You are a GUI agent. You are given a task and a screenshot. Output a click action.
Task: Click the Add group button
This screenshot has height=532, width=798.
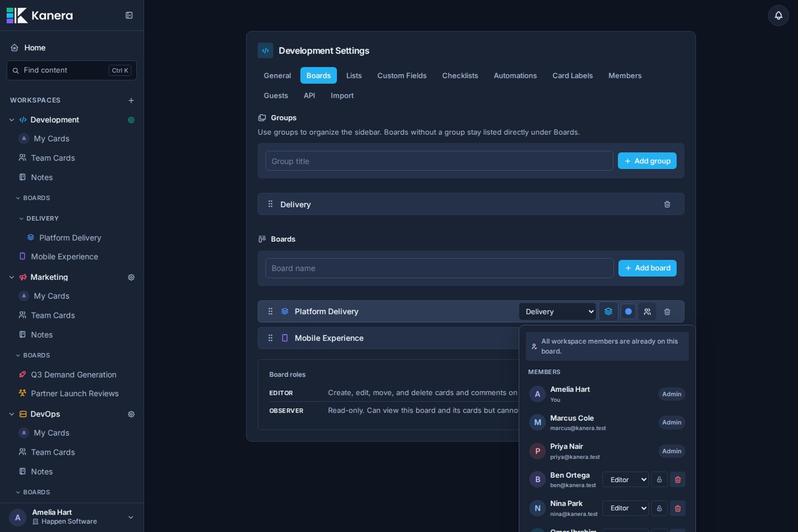pyautogui.click(x=647, y=161)
